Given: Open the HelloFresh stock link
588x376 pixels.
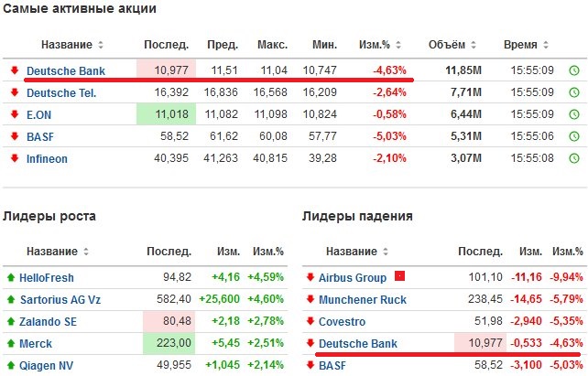Looking at the screenshot, I should [47, 278].
